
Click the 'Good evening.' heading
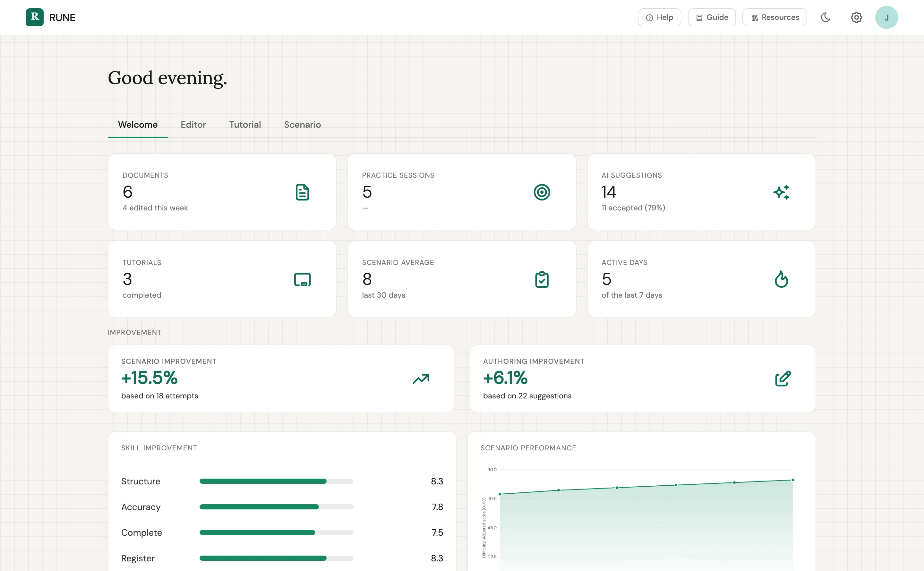click(x=167, y=78)
